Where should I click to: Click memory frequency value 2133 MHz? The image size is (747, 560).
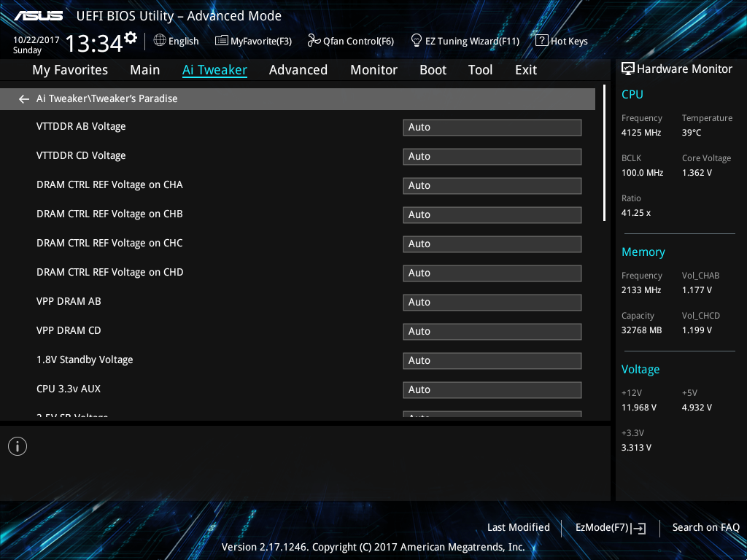(641, 290)
